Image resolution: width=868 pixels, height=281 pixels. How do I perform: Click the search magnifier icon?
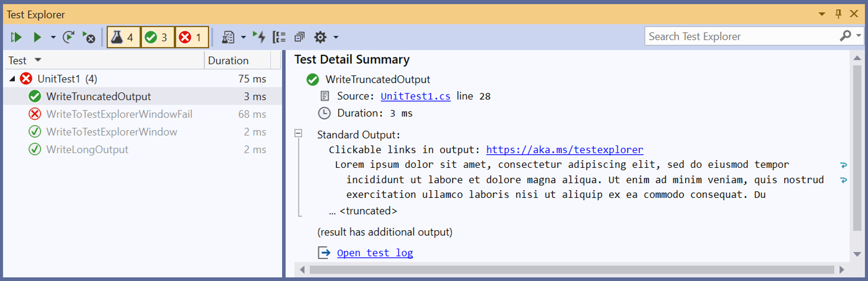pos(846,36)
